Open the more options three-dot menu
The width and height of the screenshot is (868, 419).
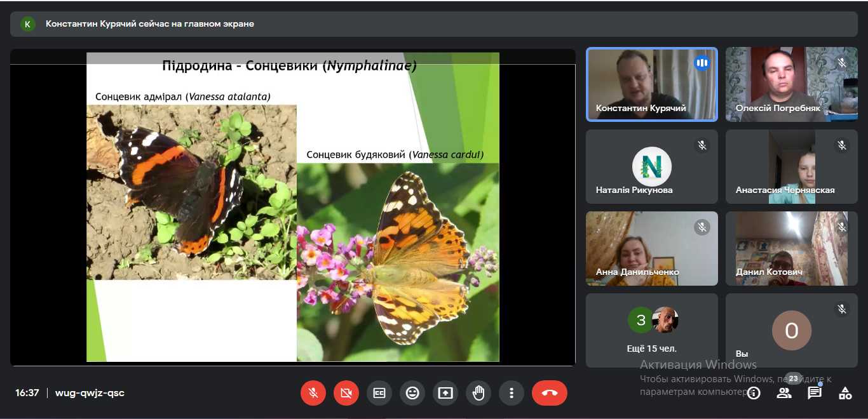pos(512,393)
